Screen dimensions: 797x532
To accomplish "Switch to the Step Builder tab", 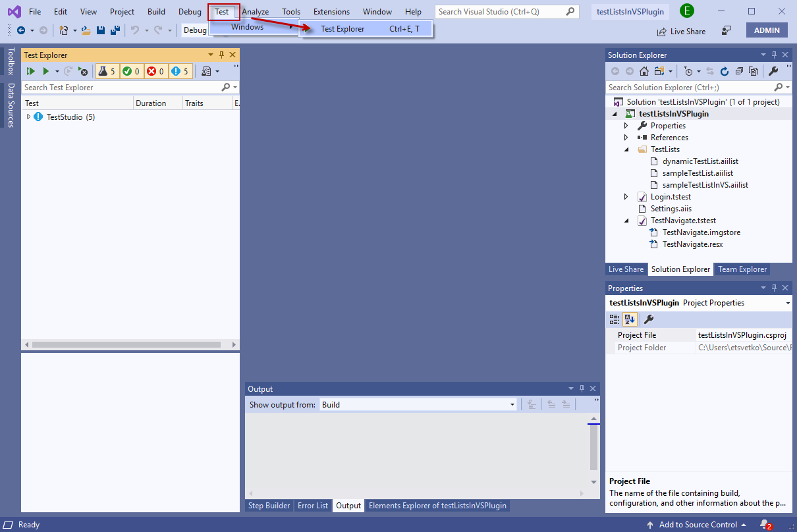I will (269, 506).
